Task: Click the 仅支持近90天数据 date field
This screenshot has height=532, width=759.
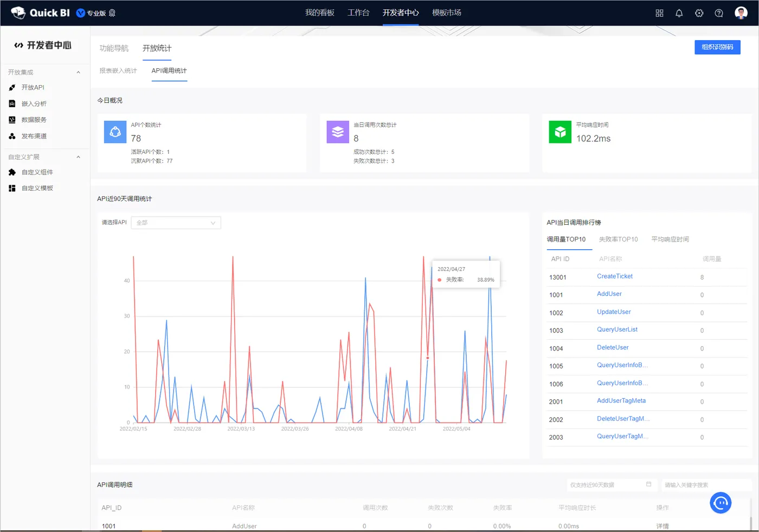Action: click(x=611, y=485)
